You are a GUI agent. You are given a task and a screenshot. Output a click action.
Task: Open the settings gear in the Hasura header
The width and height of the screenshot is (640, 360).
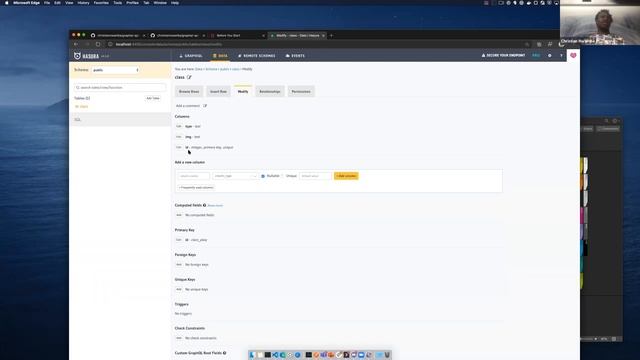coord(549,56)
